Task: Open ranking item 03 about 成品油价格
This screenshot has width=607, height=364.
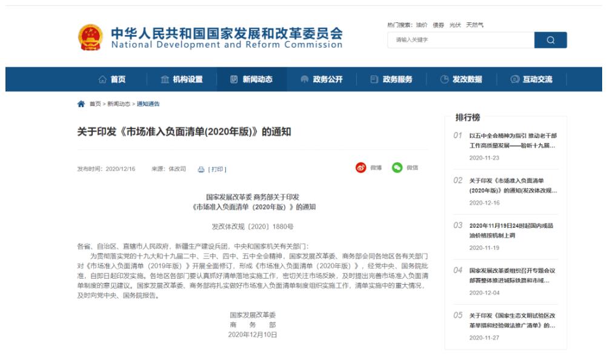Action: 511,230
